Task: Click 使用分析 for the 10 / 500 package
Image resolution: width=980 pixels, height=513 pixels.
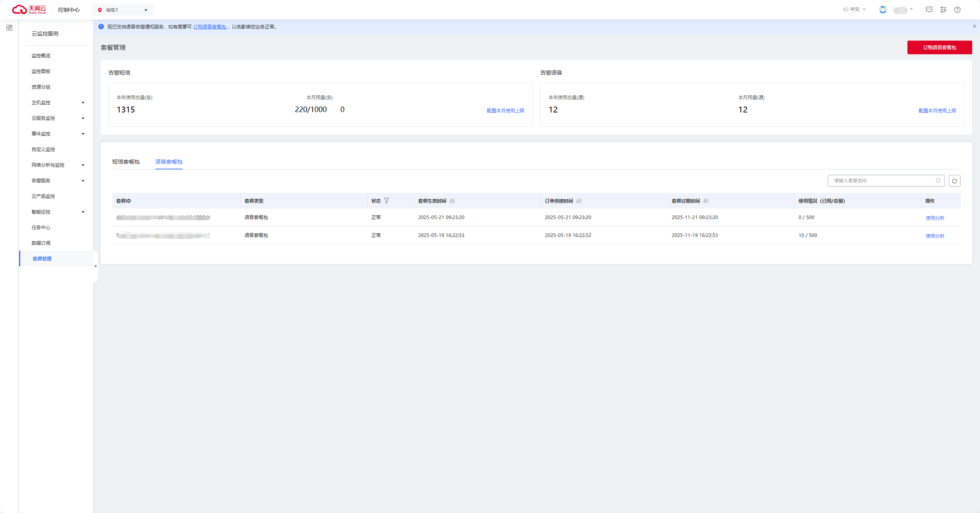Action: 935,236
